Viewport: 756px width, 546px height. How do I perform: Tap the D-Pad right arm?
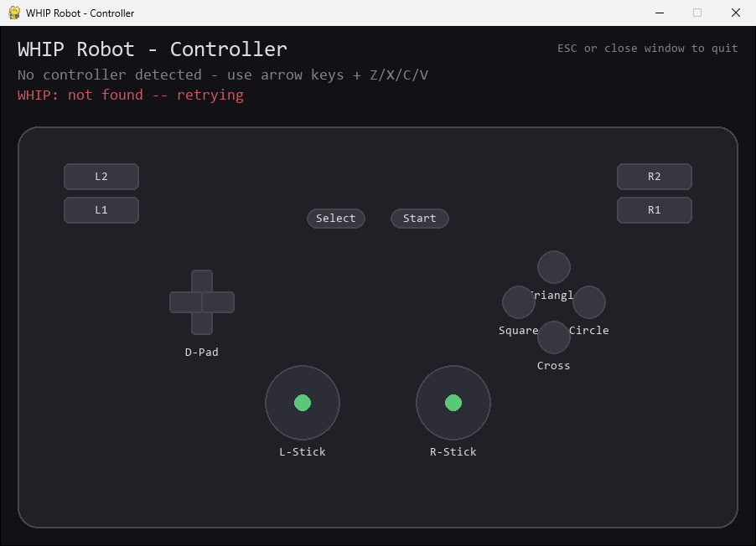(x=218, y=302)
